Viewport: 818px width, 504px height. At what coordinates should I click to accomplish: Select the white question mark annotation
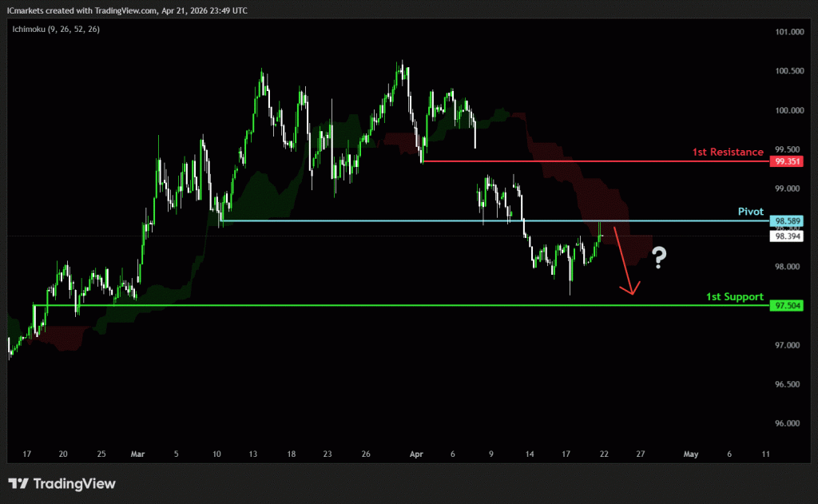coord(657,258)
